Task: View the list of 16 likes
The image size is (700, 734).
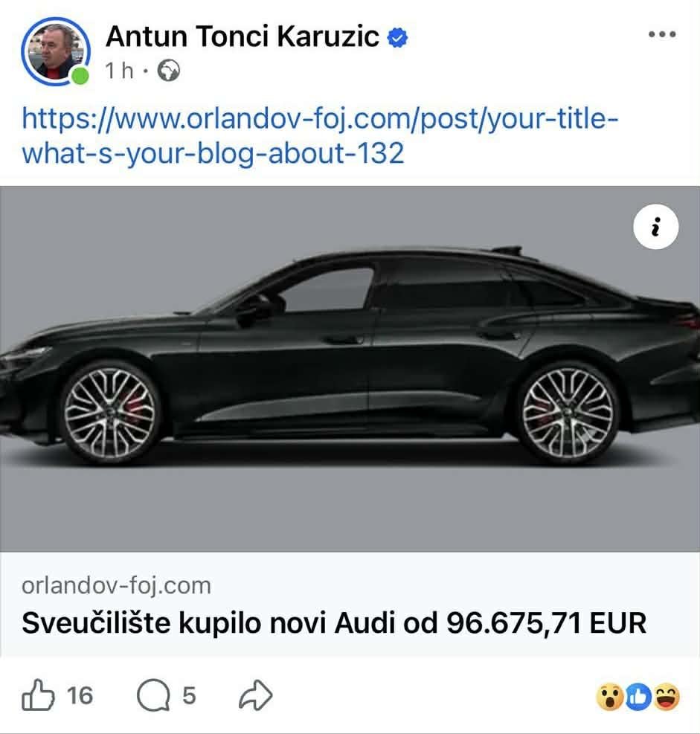Action: (80, 695)
